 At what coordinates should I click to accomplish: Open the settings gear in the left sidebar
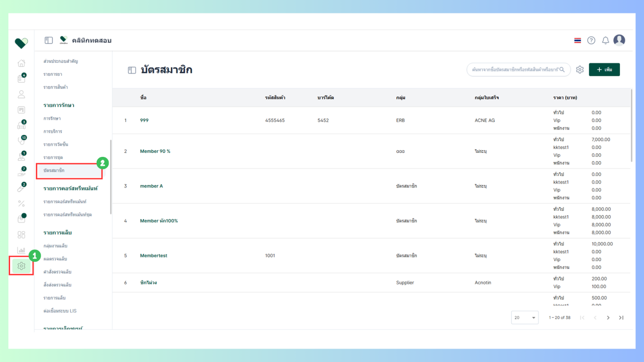(21, 266)
